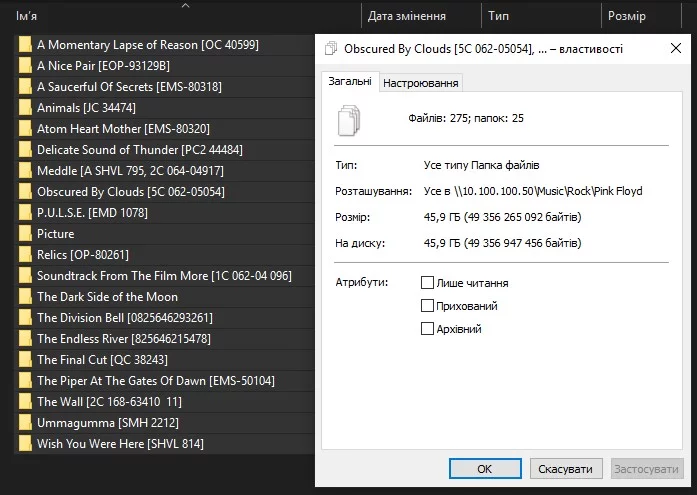Toggle the 'Прихований' hidden checkbox
Image resolution: width=697 pixels, height=495 pixels.
[x=427, y=306]
